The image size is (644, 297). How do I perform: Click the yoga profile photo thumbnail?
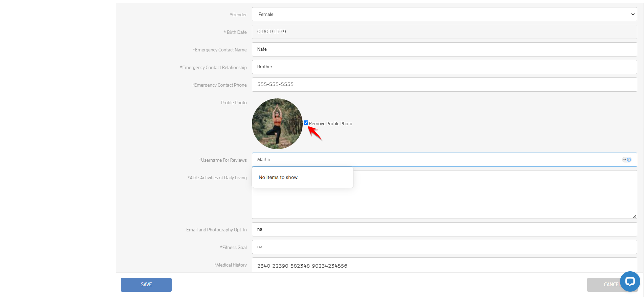[x=277, y=124]
